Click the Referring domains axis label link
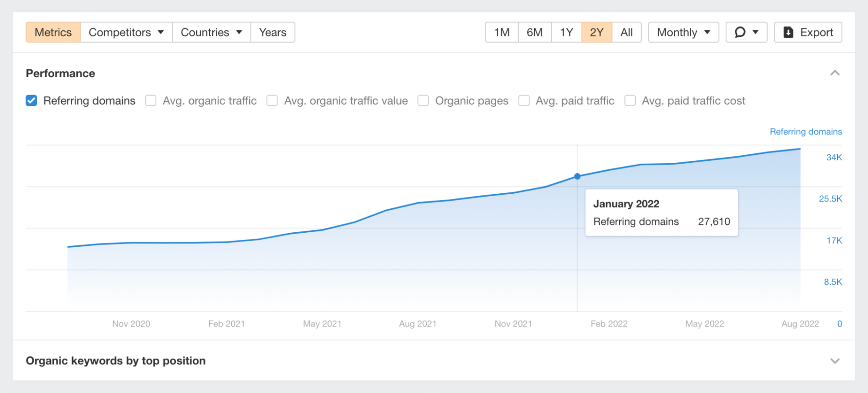Viewport: 868px width, 393px height. 805,132
